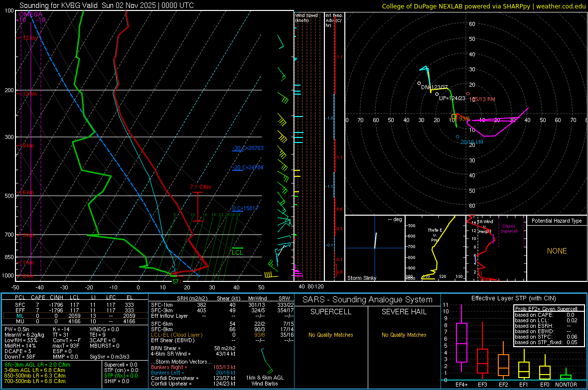Click the green '57' surface dewpoint value
The width and height of the screenshot is (588, 390).
point(175,281)
